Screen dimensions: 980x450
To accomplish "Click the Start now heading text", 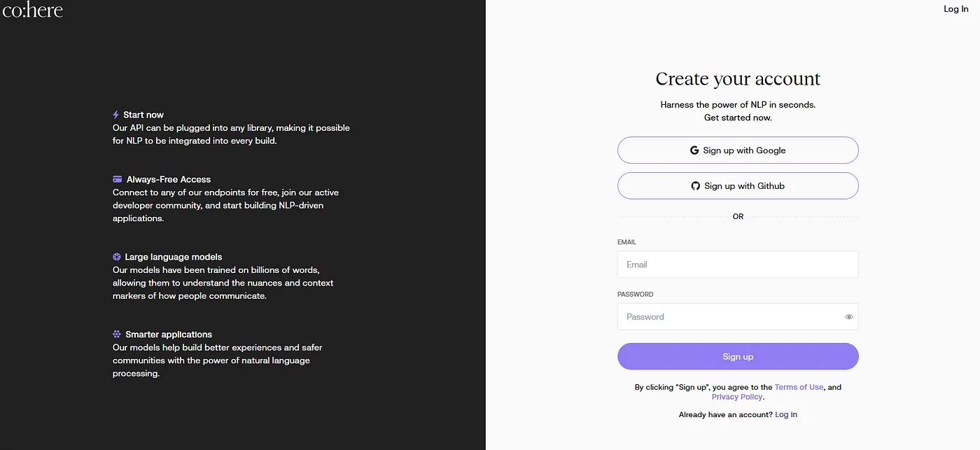I will click(143, 115).
